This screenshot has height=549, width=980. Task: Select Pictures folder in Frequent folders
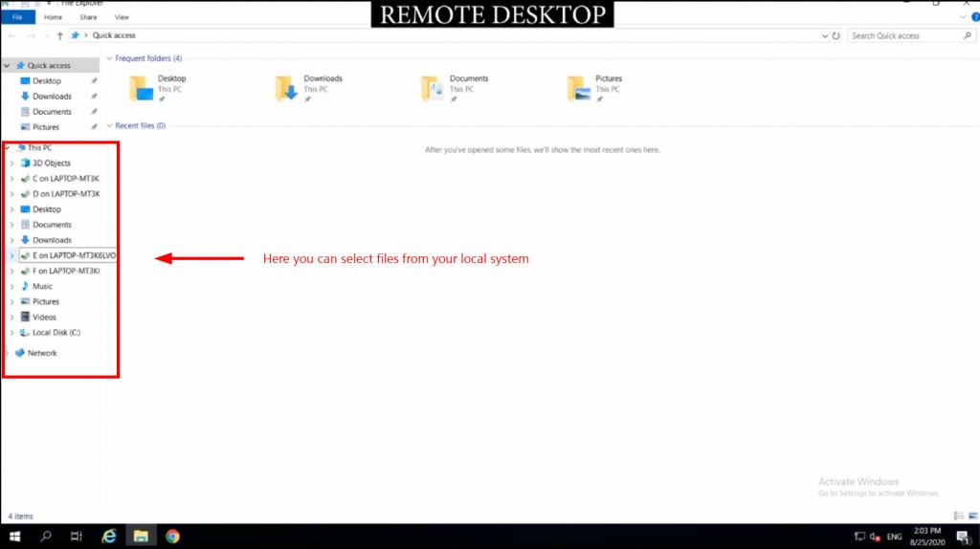[595, 88]
